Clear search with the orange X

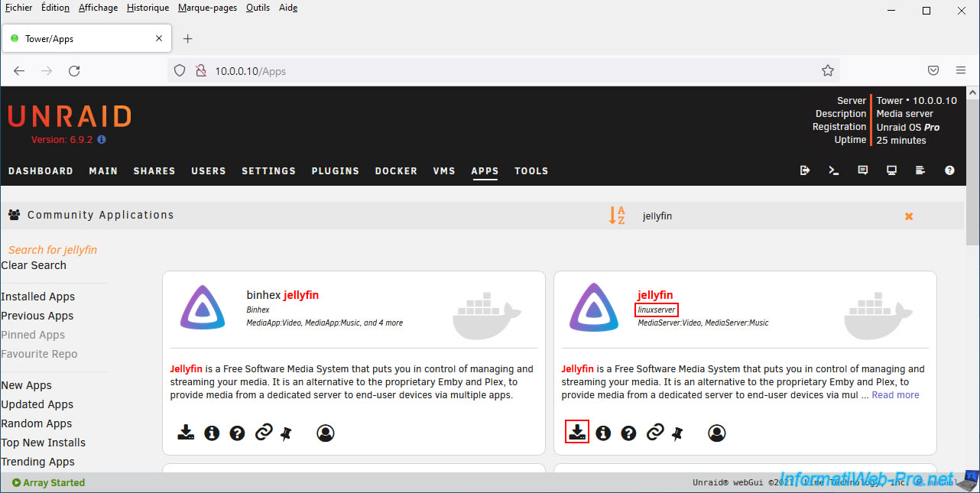coord(909,216)
